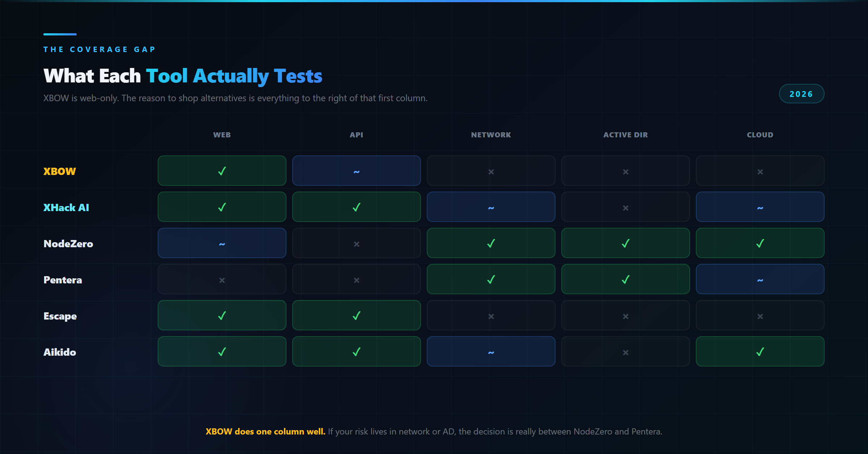Click "THE COVERAGE GAP" eyebrow label

(x=99, y=50)
